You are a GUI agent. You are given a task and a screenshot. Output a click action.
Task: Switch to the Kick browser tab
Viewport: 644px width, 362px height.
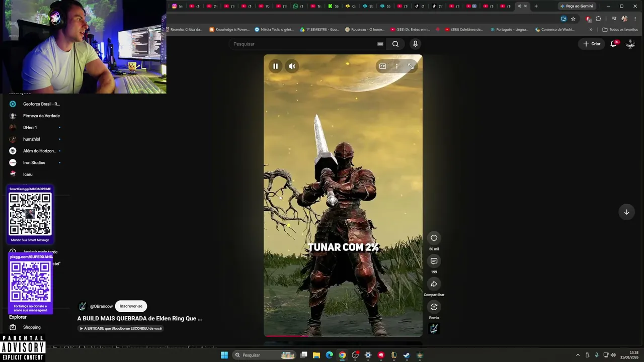coord(333,6)
